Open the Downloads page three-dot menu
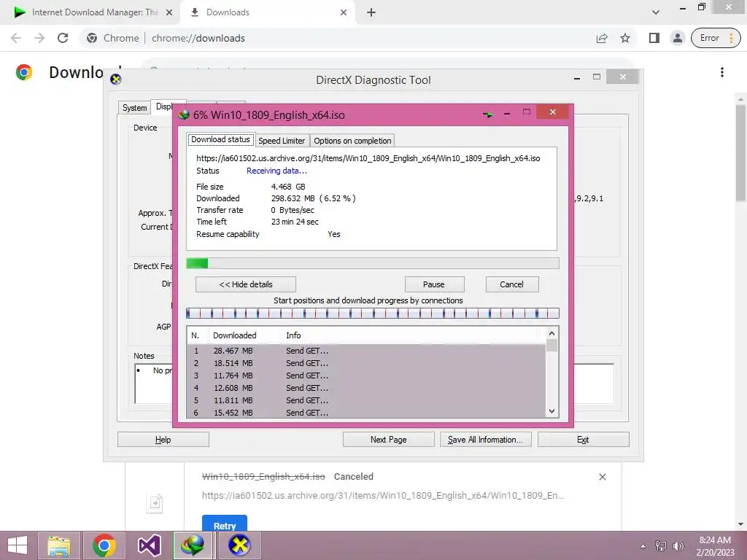 722,72
